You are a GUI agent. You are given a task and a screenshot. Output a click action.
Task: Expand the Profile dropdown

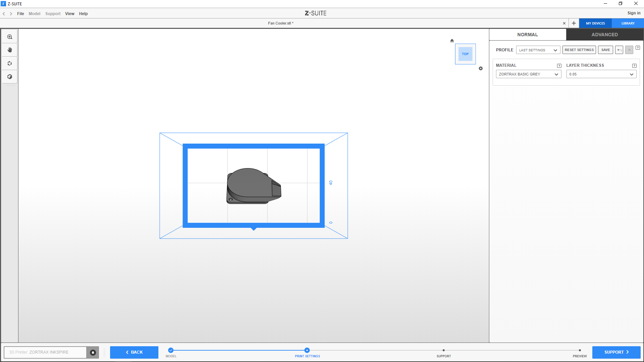coord(538,50)
